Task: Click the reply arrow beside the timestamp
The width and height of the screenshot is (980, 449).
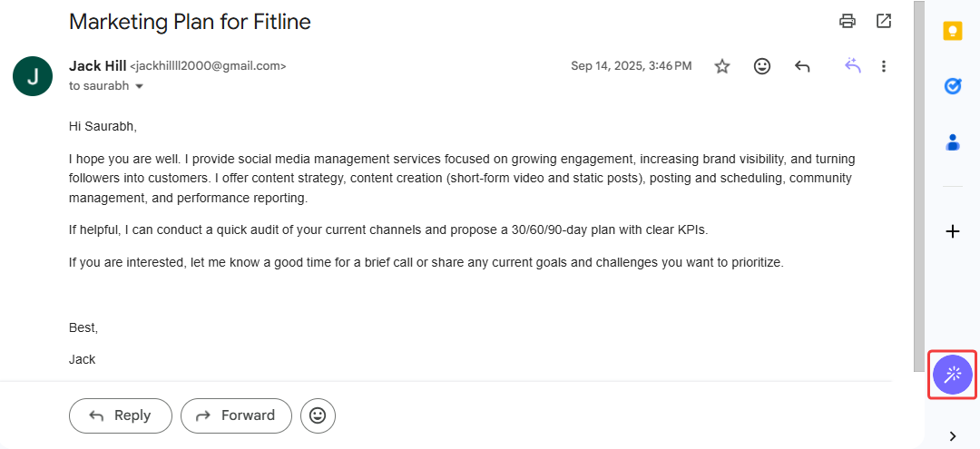Action: click(802, 66)
